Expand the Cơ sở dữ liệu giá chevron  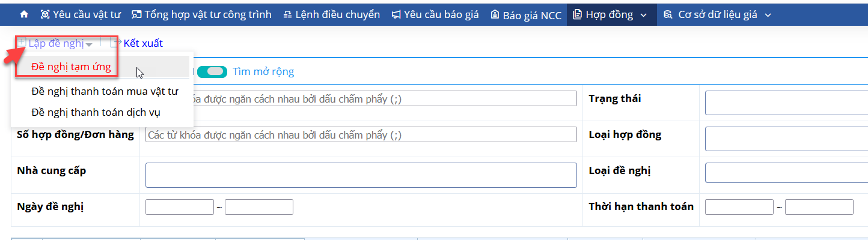tap(768, 14)
